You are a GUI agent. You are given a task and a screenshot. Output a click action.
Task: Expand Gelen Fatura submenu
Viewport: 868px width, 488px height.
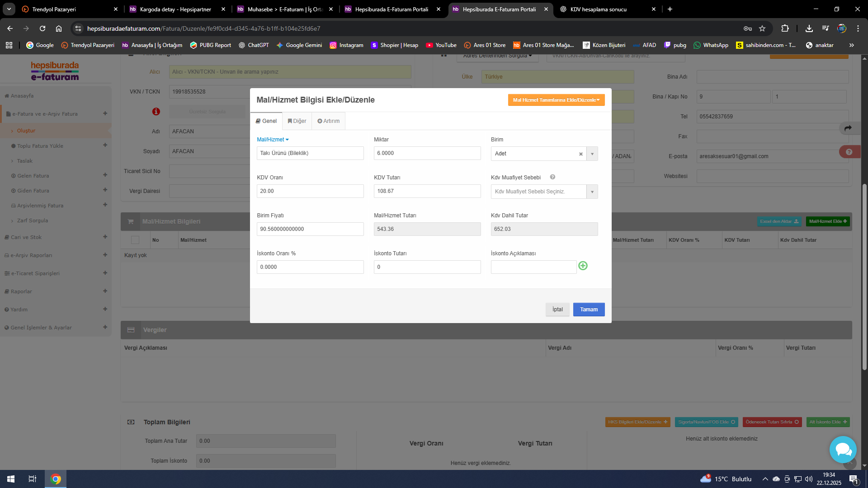pos(105,175)
